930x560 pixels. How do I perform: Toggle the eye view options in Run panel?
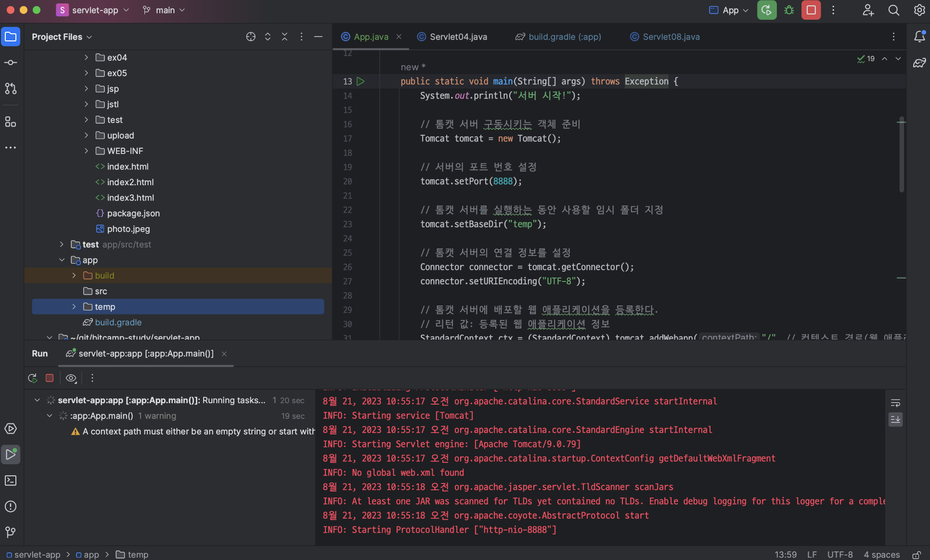click(x=71, y=378)
